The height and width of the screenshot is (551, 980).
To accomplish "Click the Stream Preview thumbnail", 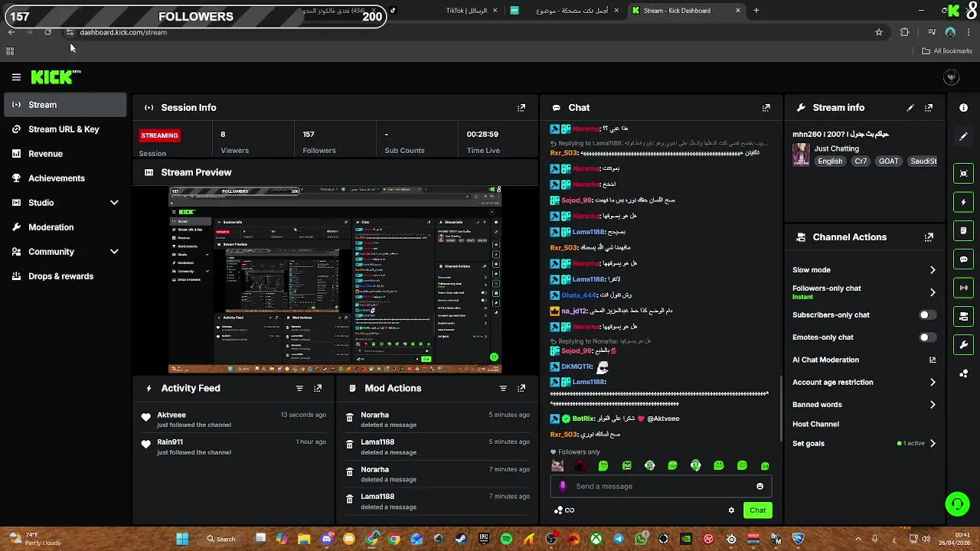I will coord(335,279).
